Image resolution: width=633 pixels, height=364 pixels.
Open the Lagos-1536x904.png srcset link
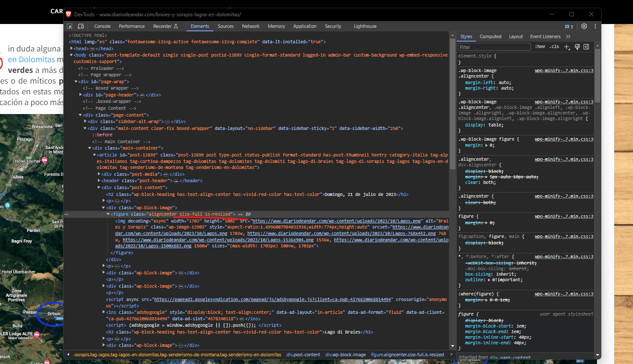point(218,240)
